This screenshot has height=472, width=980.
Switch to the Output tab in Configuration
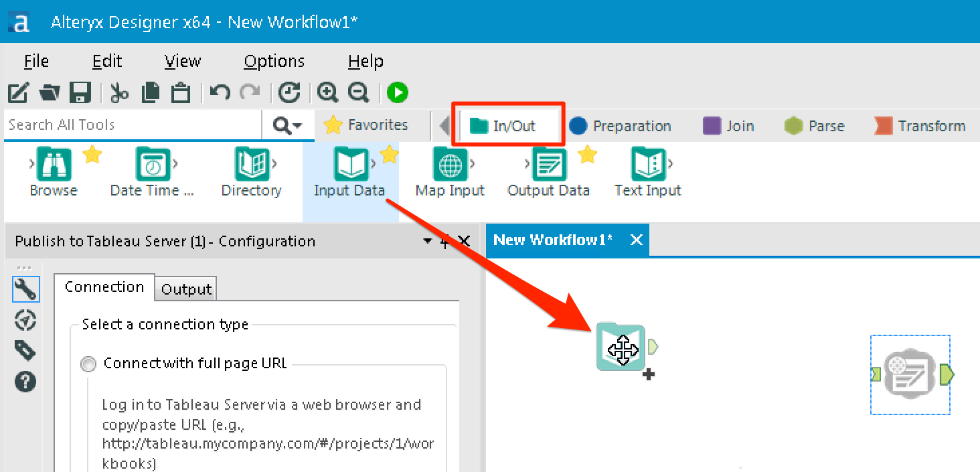point(185,289)
